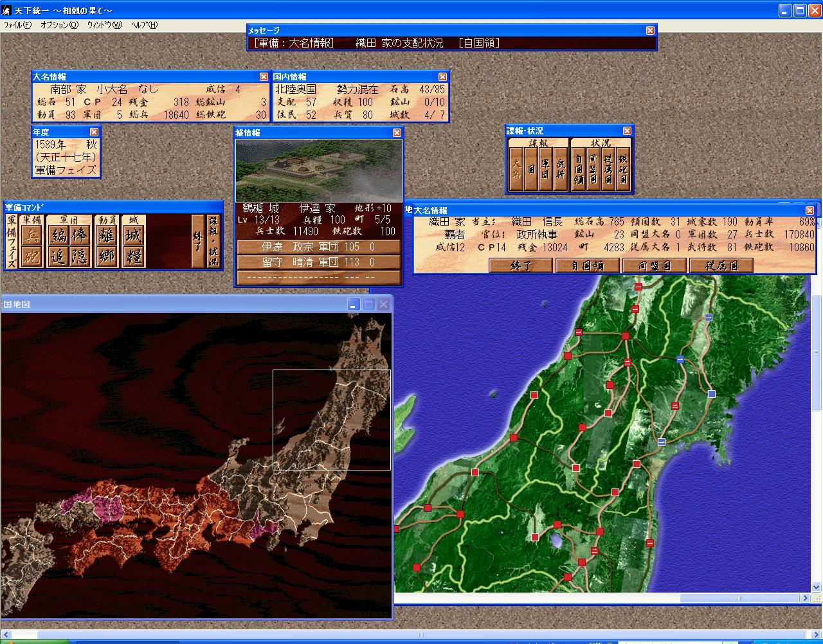Open the ファイル(F) menu

click(x=17, y=25)
